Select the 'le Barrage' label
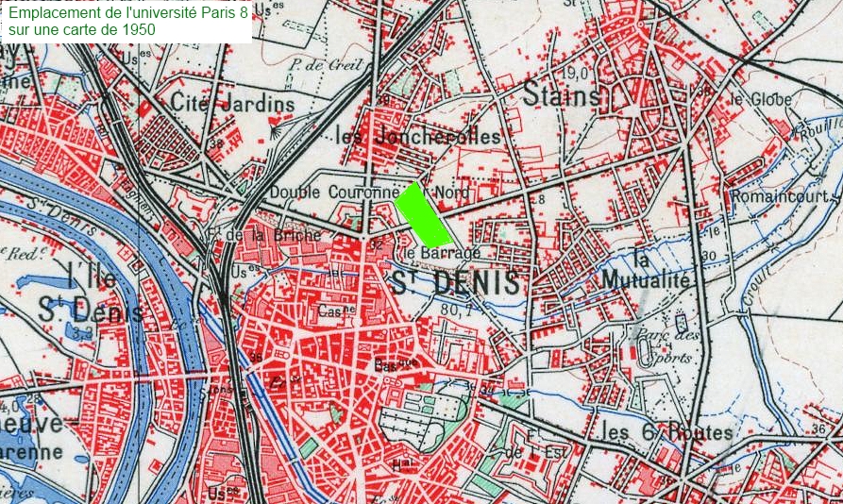 click(441, 252)
